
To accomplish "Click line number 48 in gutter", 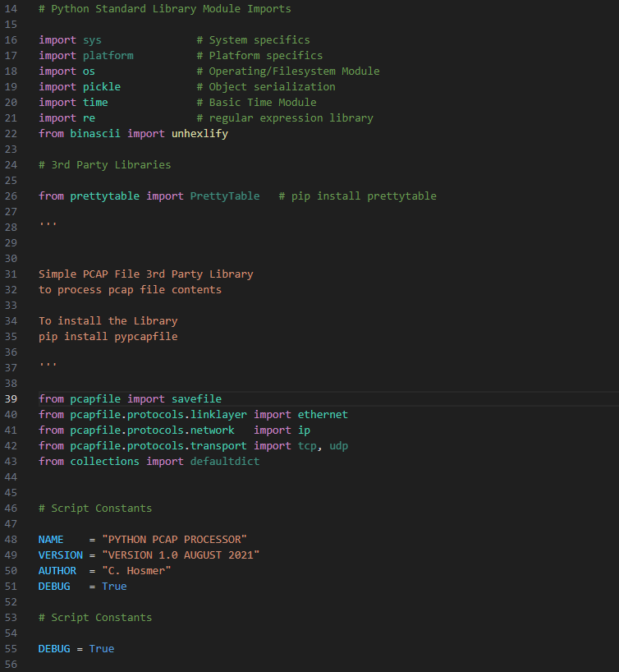I will coord(11,540).
